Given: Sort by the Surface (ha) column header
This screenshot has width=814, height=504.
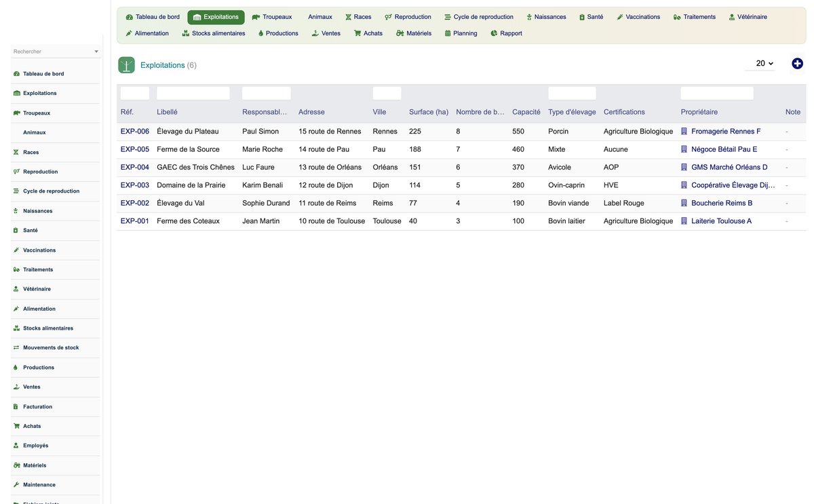Looking at the screenshot, I should tap(429, 112).
